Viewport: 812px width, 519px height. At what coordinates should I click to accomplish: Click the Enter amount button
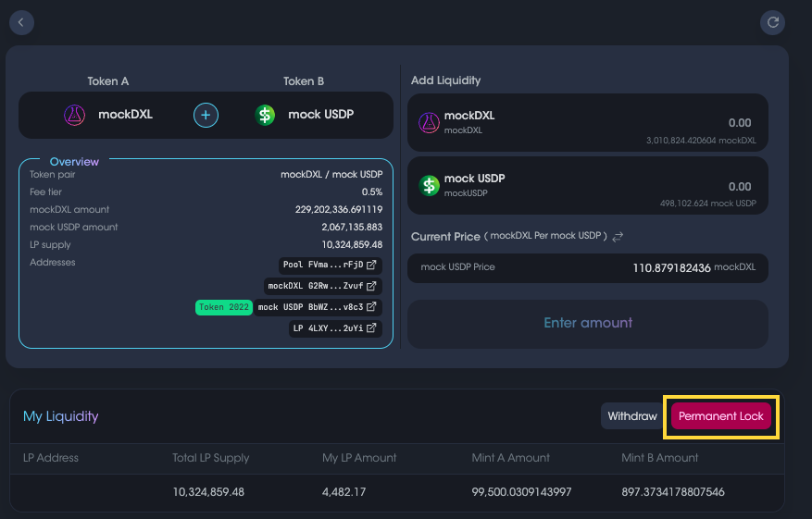tap(588, 324)
